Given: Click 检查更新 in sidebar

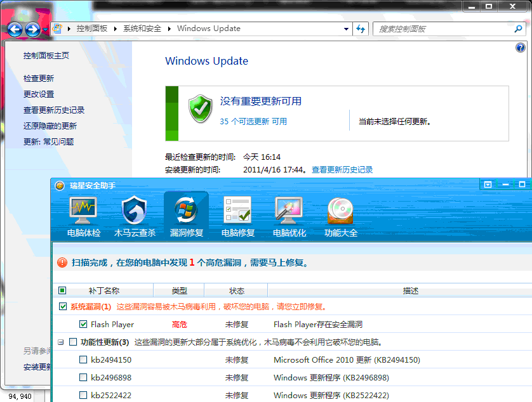Looking at the screenshot, I should click(39, 78).
